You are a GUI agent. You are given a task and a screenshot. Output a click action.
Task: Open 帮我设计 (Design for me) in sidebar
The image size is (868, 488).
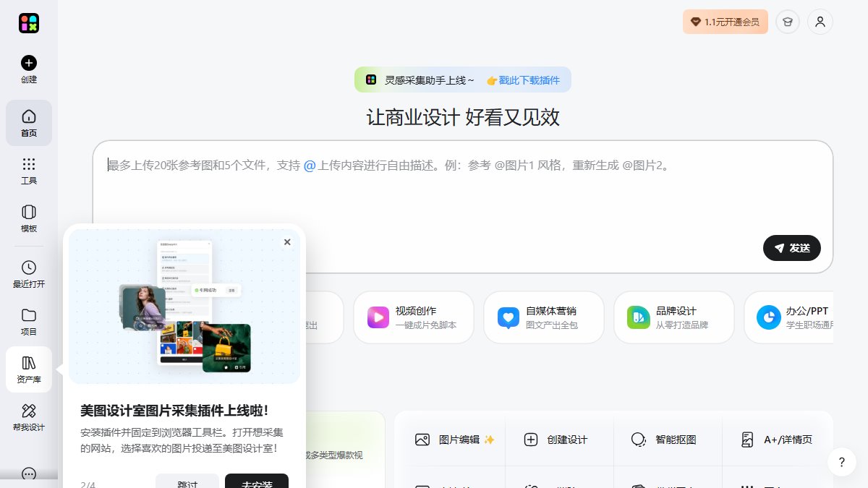tap(29, 417)
